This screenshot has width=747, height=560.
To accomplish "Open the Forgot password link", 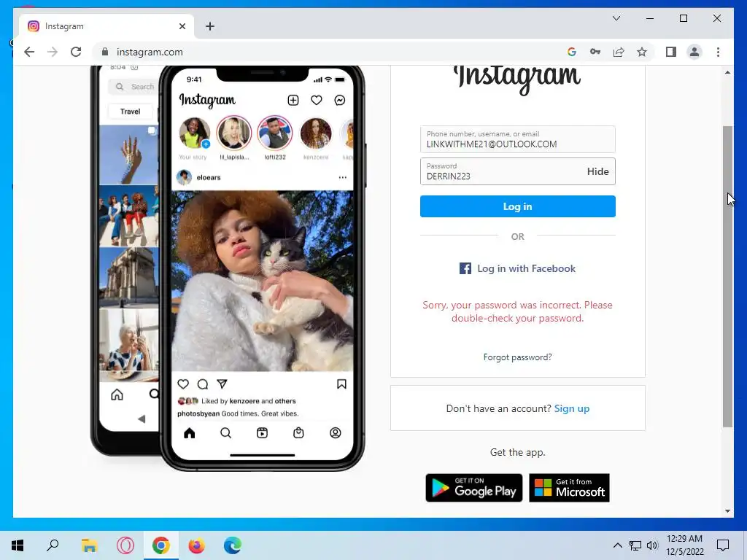I will 517,357.
